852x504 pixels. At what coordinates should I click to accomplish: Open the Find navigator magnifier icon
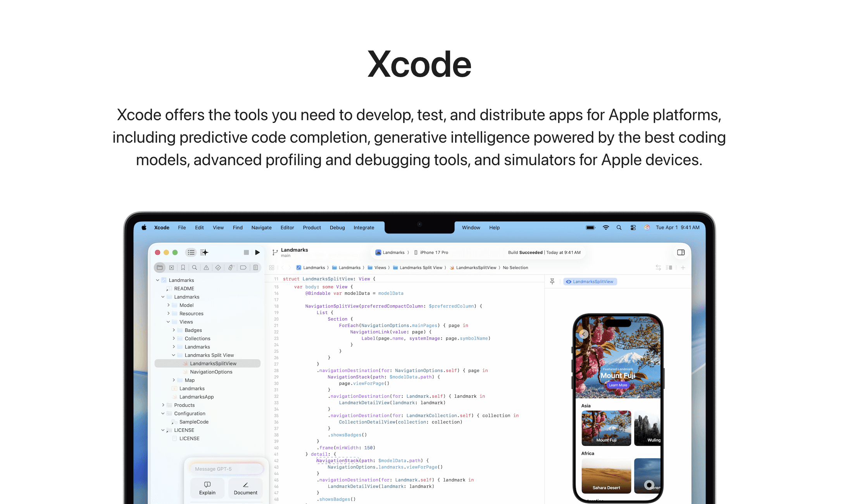pyautogui.click(x=195, y=268)
